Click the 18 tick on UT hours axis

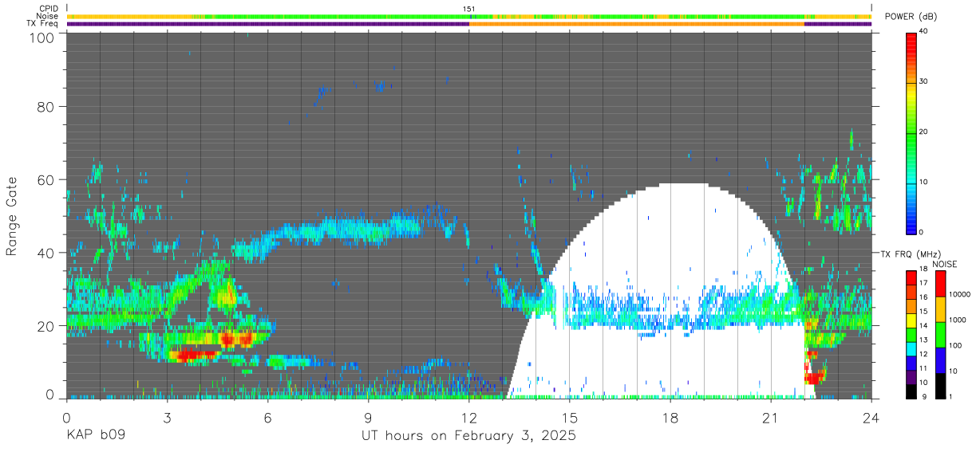click(x=670, y=418)
